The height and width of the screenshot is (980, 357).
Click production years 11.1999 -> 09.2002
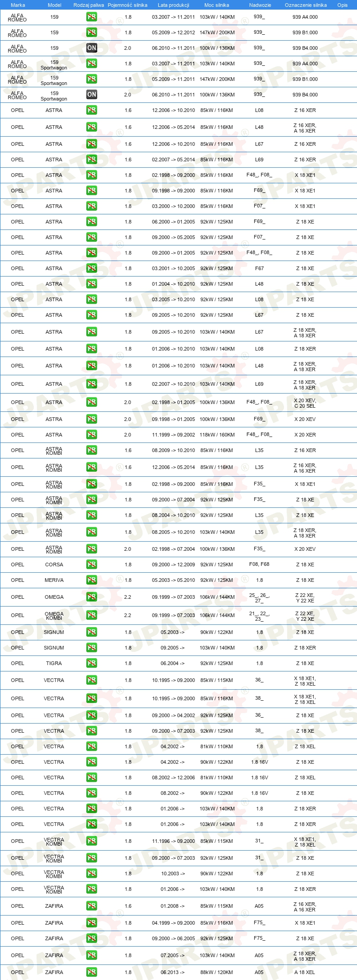(x=173, y=435)
